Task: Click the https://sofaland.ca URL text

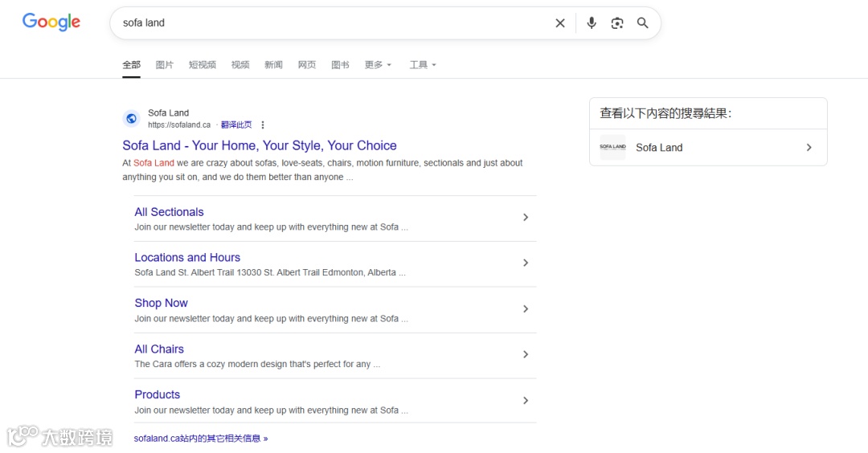Action: pos(179,125)
